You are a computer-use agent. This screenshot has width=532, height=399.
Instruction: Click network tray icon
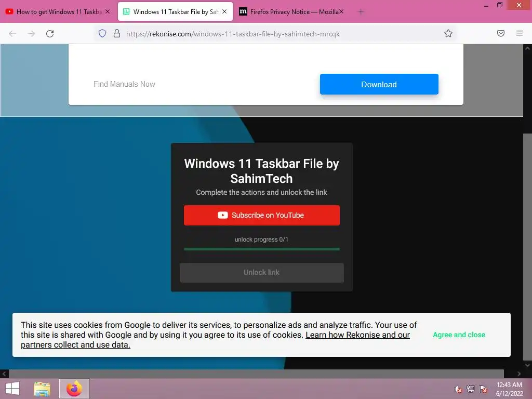[x=471, y=389]
